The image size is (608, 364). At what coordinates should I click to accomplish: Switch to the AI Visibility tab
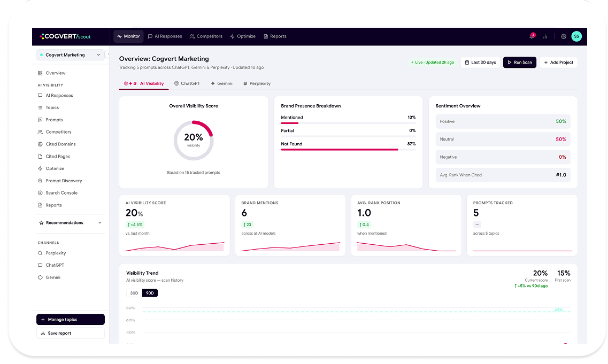(x=144, y=84)
